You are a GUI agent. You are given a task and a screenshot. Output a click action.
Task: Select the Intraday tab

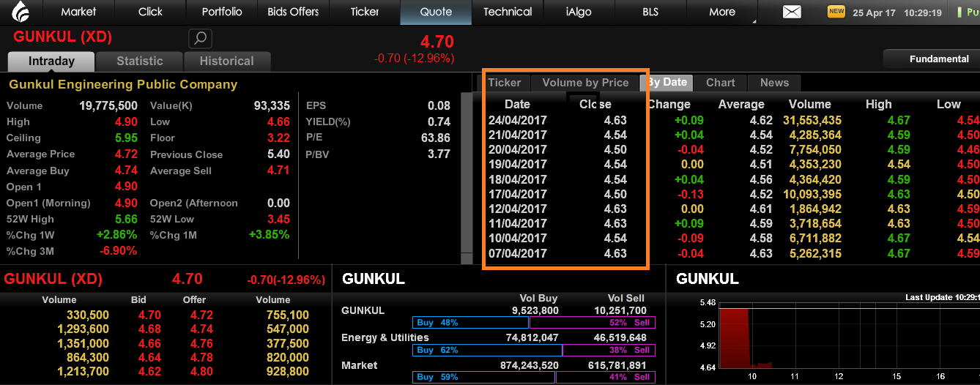51,61
